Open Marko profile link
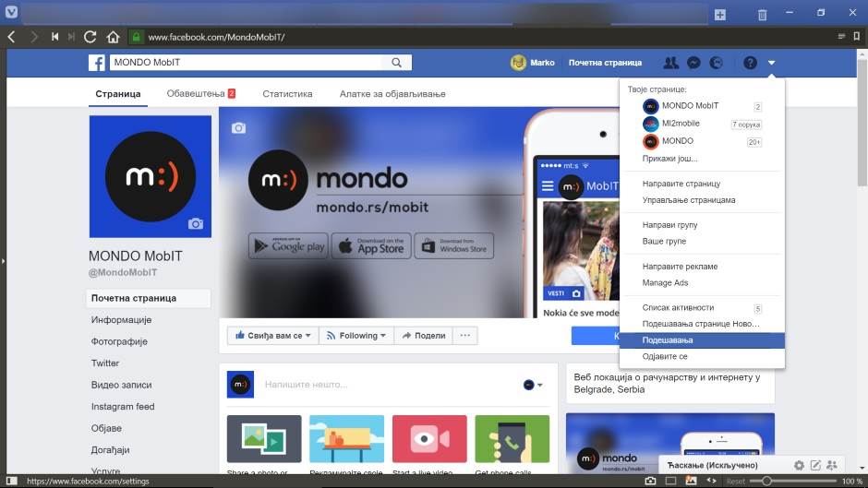868x488 pixels. (533, 63)
